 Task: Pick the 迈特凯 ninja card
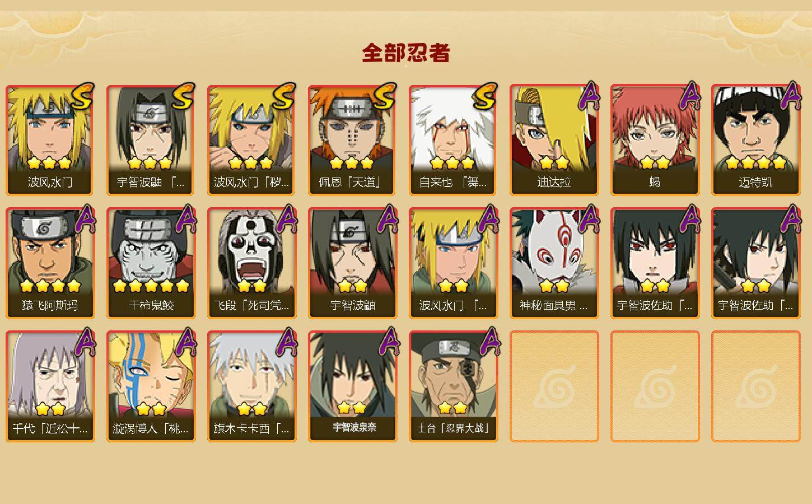[x=756, y=140]
